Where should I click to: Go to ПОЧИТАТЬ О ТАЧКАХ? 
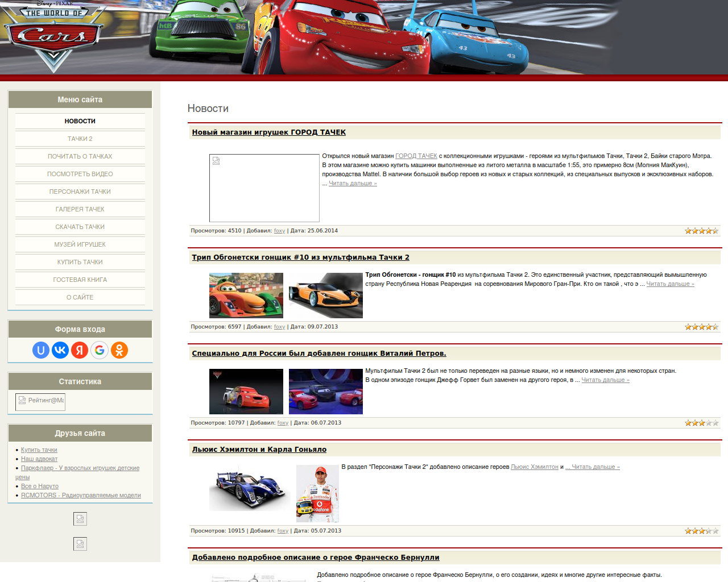(80, 156)
